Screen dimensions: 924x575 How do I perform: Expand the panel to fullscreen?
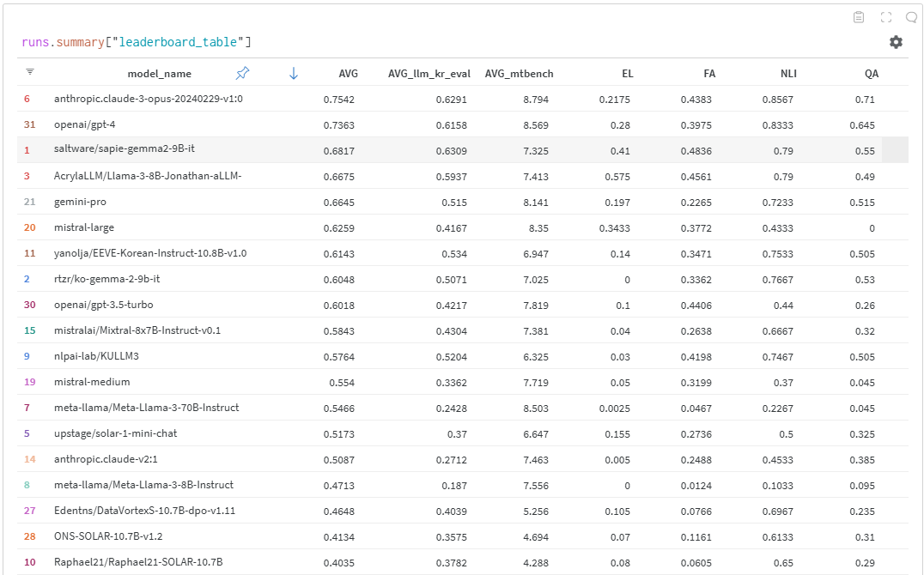click(x=885, y=16)
